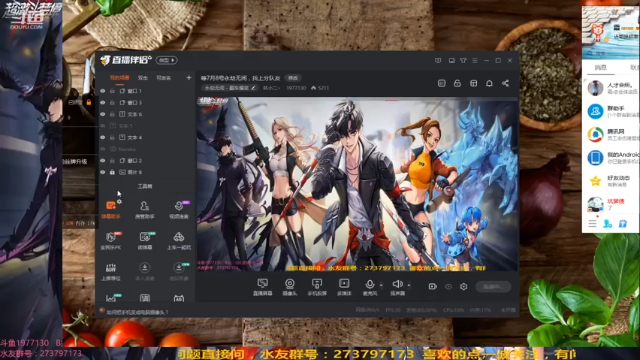
Task: Add a 手机投屏 phone mirroring source
Action: tap(317, 287)
